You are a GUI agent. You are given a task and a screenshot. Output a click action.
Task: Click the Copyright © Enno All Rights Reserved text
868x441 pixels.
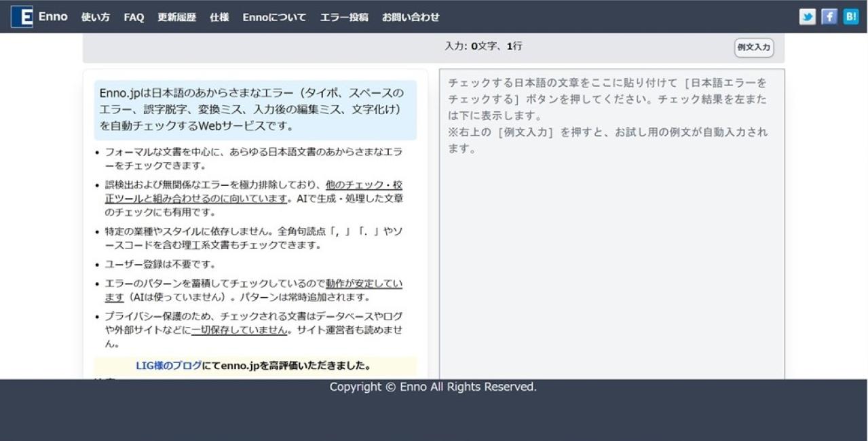coord(433,387)
